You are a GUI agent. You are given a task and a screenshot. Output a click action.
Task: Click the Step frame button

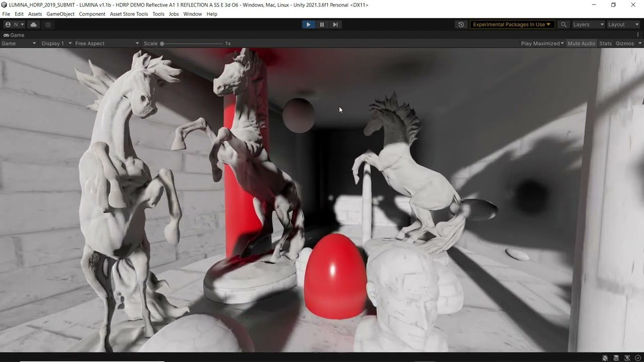tap(336, 25)
